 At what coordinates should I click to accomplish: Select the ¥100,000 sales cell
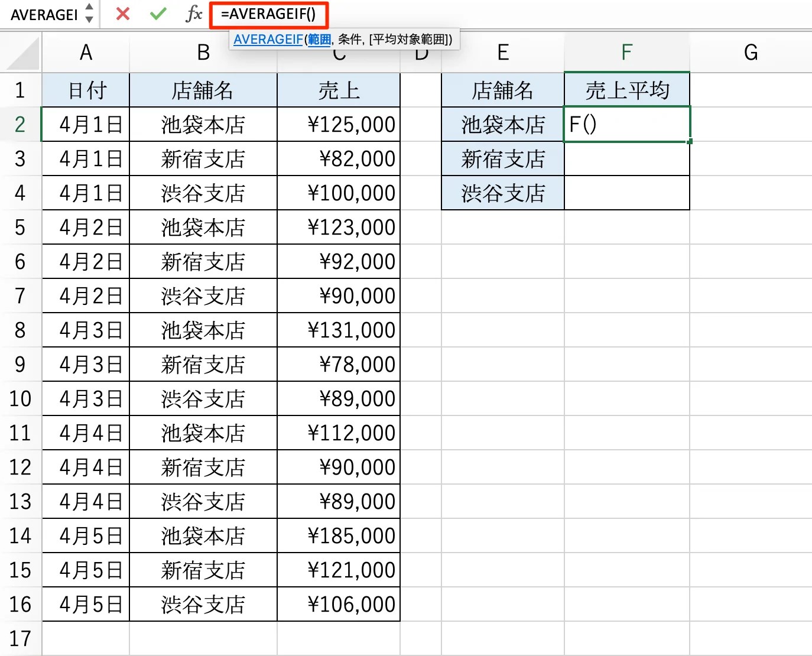(339, 193)
